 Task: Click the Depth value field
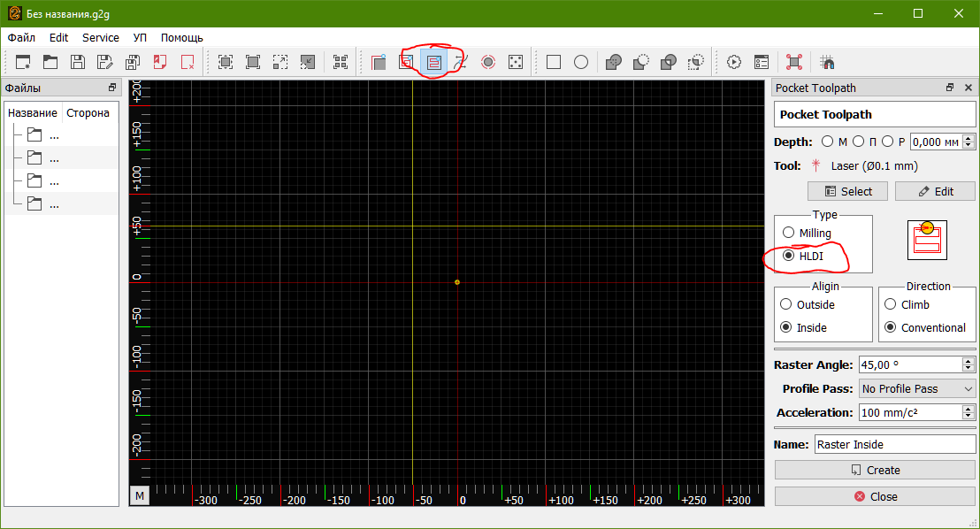coord(937,142)
